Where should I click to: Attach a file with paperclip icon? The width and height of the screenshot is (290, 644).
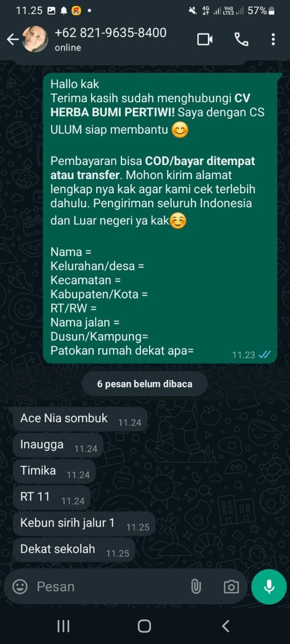pyautogui.click(x=196, y=586)
